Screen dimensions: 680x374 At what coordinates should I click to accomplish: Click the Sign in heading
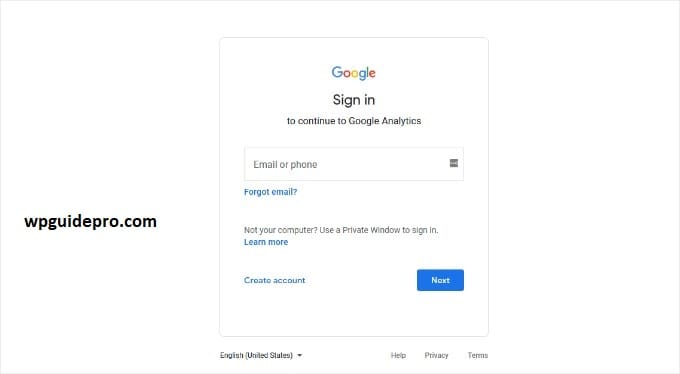[353, 100]
